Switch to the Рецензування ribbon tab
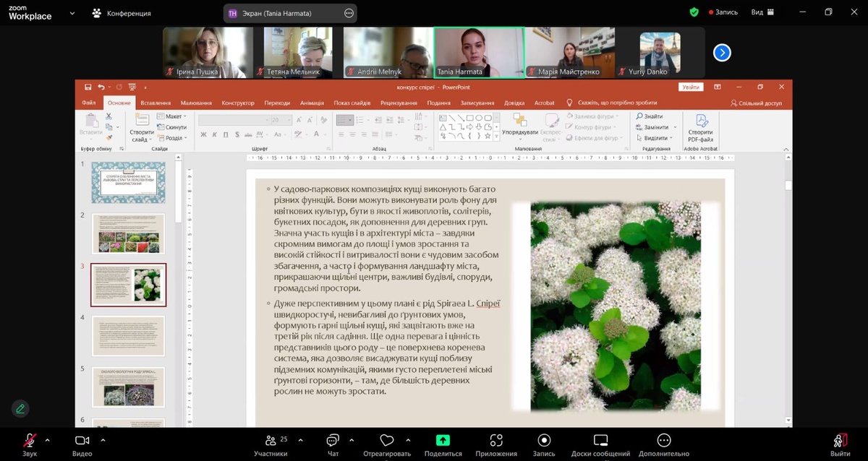This screenshot has height=461, width=868. click(399, 103)
